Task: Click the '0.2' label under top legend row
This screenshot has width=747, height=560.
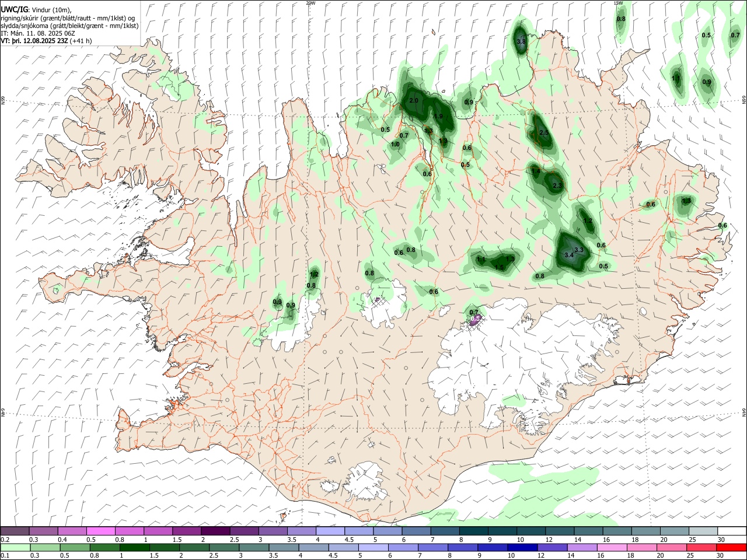Action: (5, 540)
